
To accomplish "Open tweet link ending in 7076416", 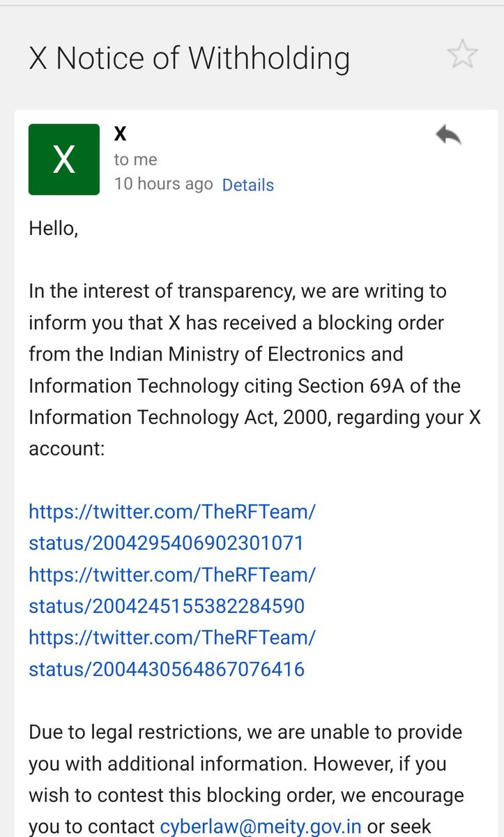I will coord(172,654).
